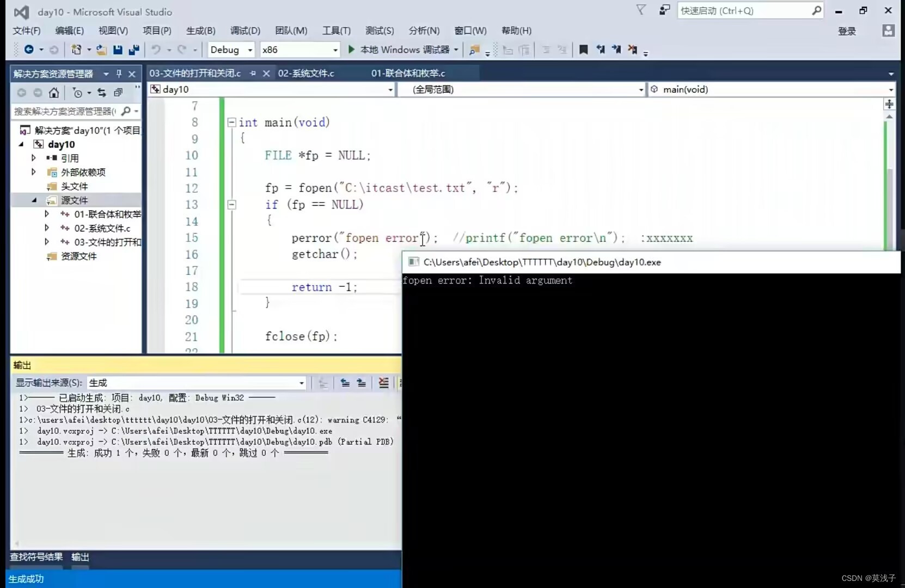Click the collapse all icon in Solution Explorer
This screenshot has height=588, width=905.
[x=118, y=93]
